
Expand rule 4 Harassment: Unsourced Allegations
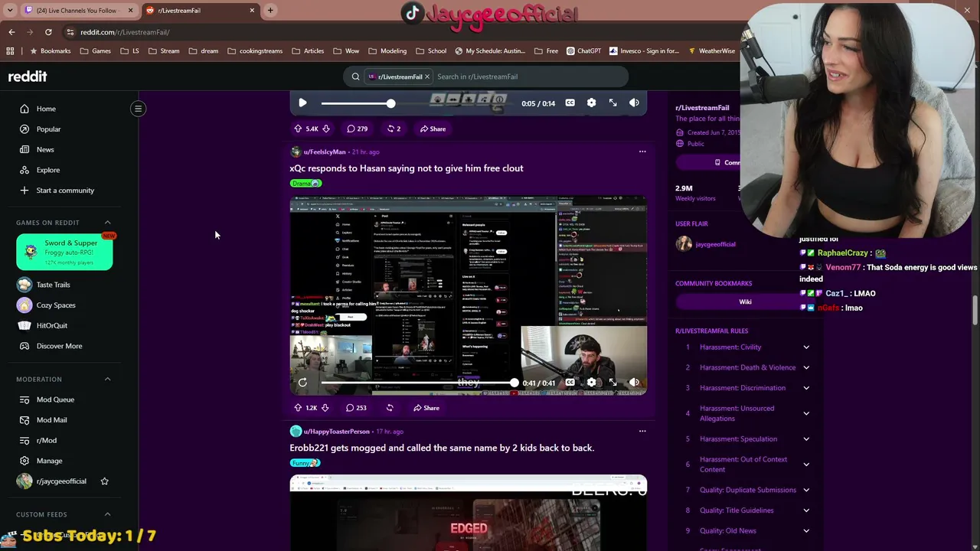pyautogui.click(x=806, y=413)
